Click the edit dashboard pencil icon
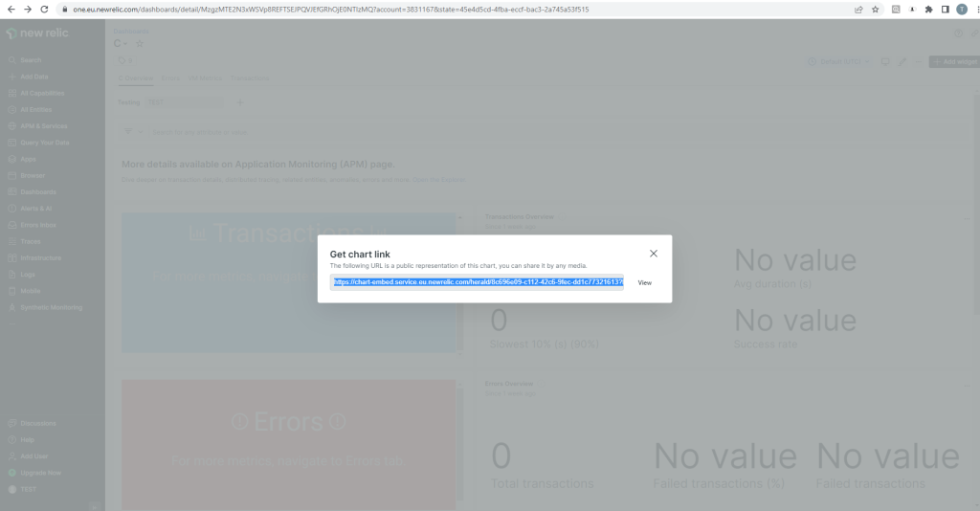 pos(902,62)
